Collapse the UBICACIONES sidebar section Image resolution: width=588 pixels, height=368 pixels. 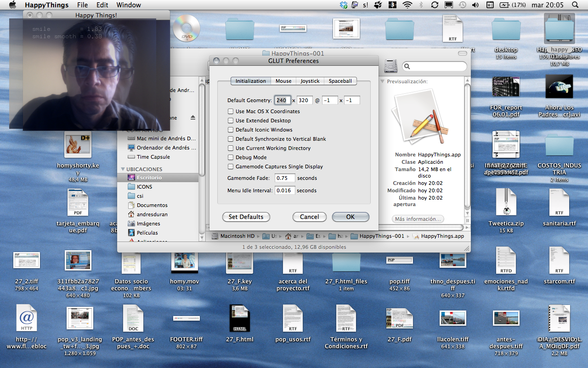[123, 169]
